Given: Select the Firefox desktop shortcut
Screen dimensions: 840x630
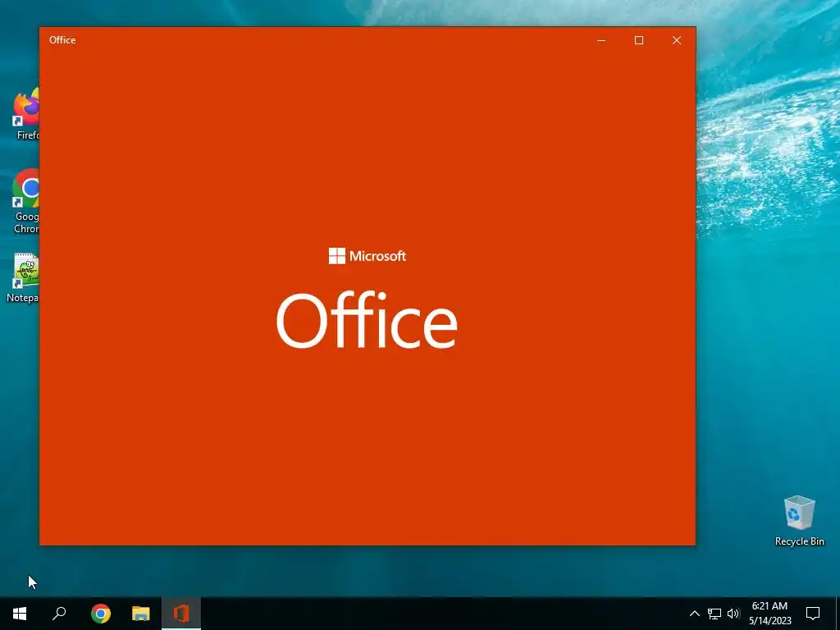Looking at the screenshot, I should pyautogui.click(x=25, y=114).
